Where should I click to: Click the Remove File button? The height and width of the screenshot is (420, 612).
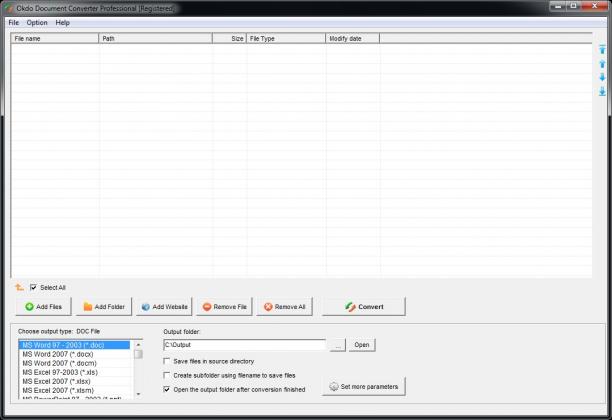224,307
